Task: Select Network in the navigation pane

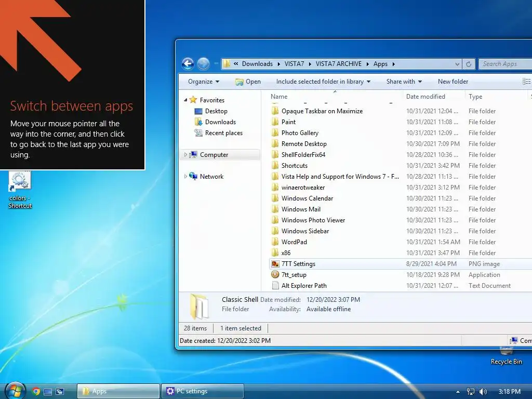Action: (211, 176)
